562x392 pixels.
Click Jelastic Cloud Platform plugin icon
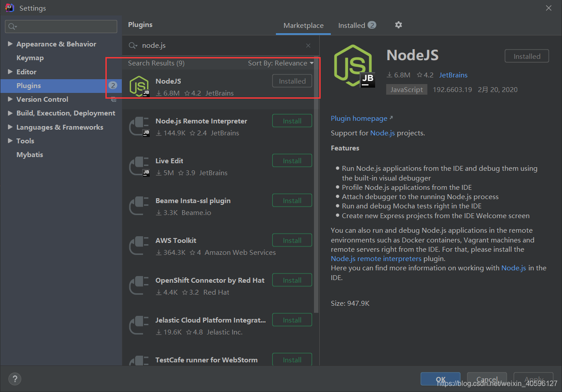(138, 325)
